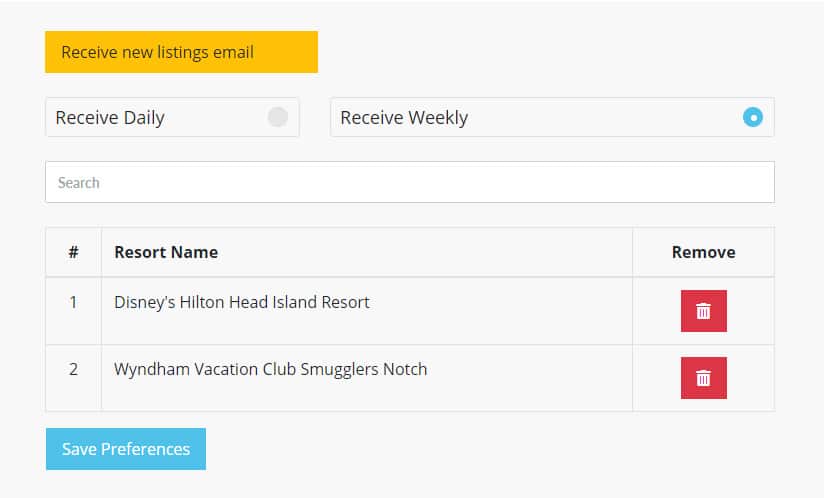Remove Wyndham Vacation Club Smugglers Notch via trash icon

[704, 378]
